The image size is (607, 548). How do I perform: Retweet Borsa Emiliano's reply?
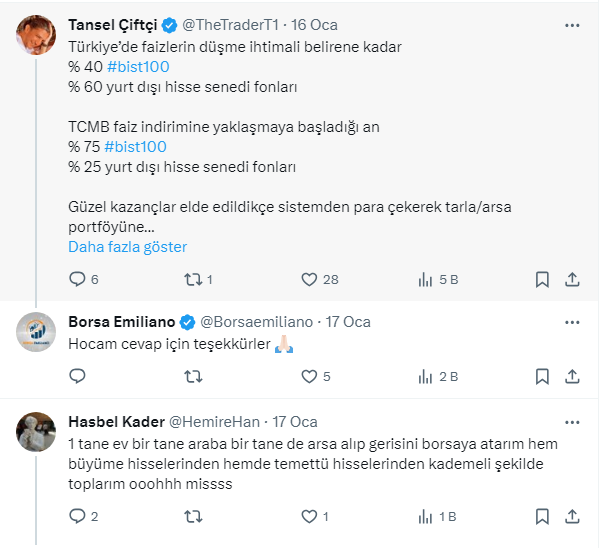(x=195, y=377)
